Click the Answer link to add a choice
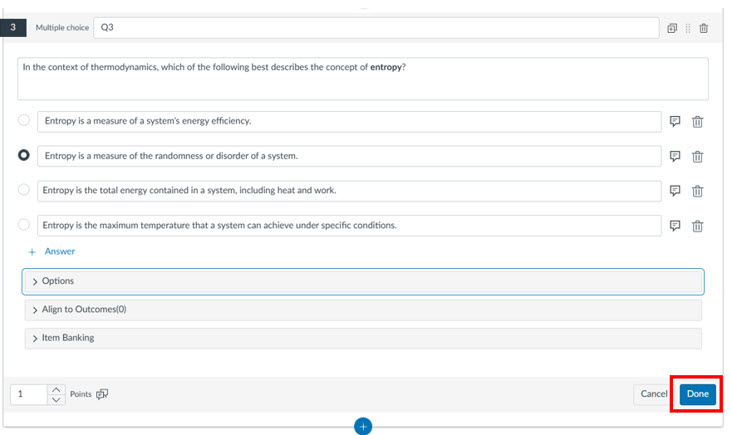Image resolution: width=731 pixels, height=435 pixels. [x=60, y=251]
